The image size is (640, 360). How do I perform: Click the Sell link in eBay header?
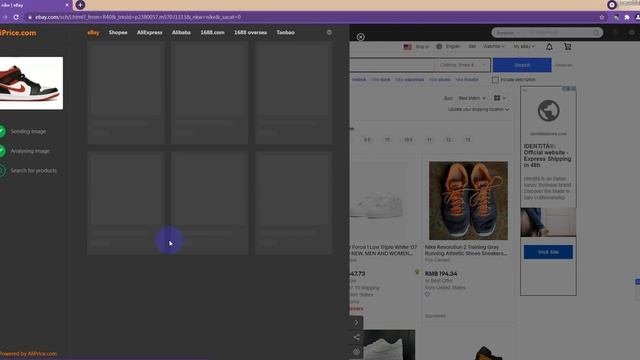tap(472, 47)
